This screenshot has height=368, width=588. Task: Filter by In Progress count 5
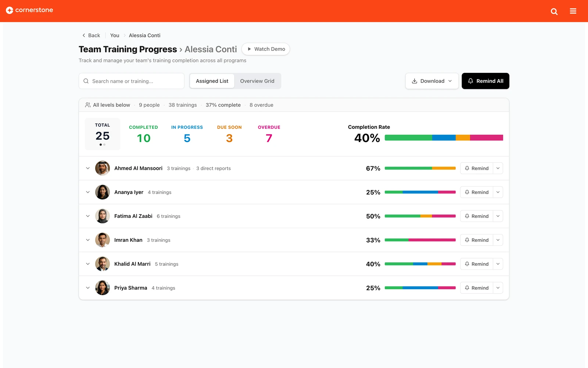[187, 134]
